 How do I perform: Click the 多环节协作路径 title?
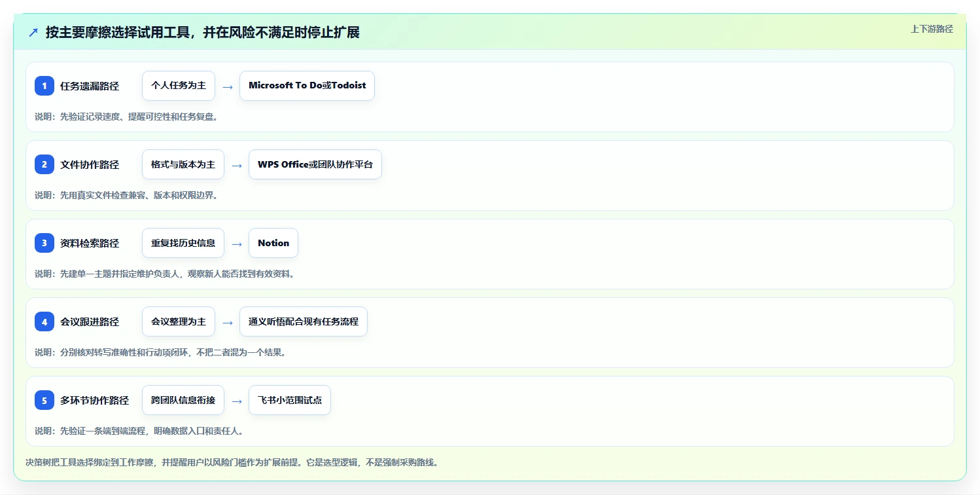coord(95,400)
